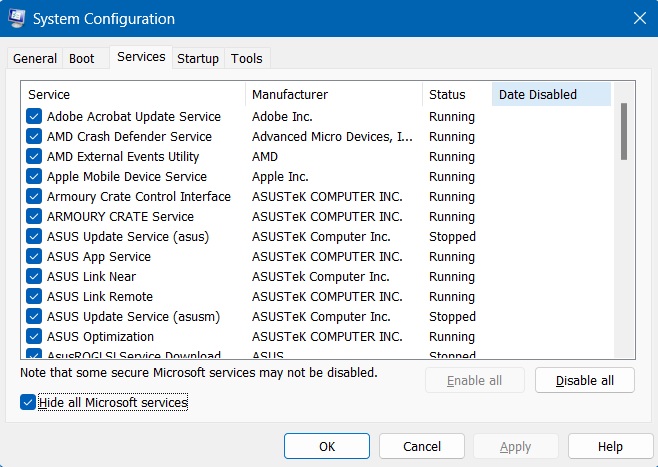Switch to the General tab
This screenshot has width=658, height=467.
pyautogui.click(x=35, y=58)
